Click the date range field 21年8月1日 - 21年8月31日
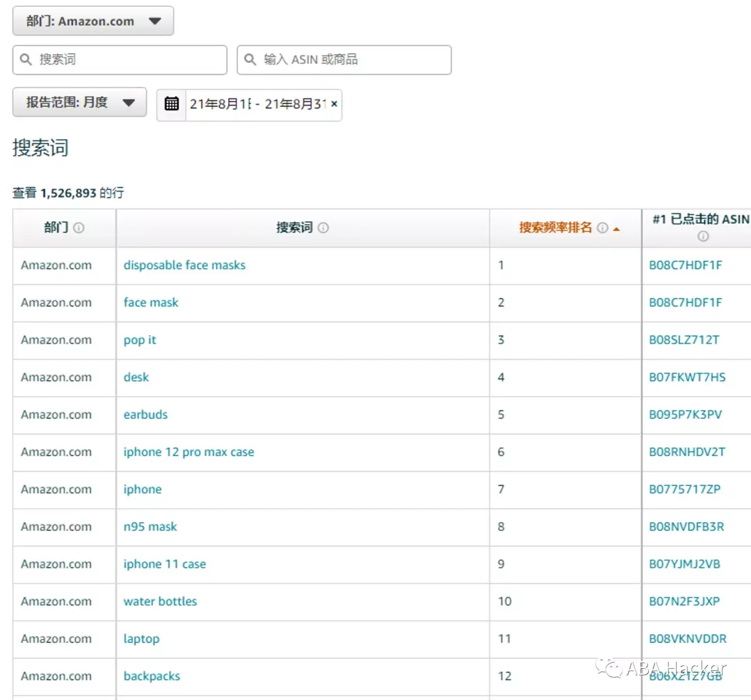Image resolution: width=751 pixels, height=700 pixels. pos(258,104)
